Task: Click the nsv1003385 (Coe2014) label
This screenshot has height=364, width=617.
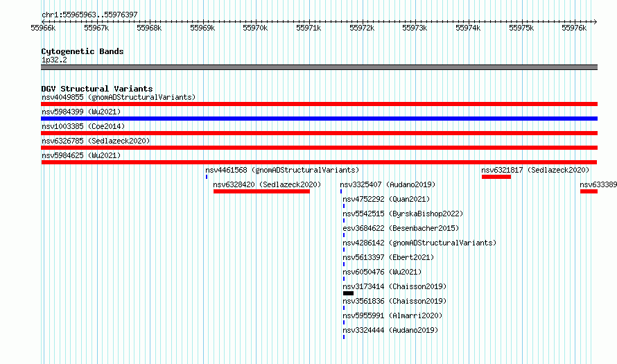Action: click(83, 126)
